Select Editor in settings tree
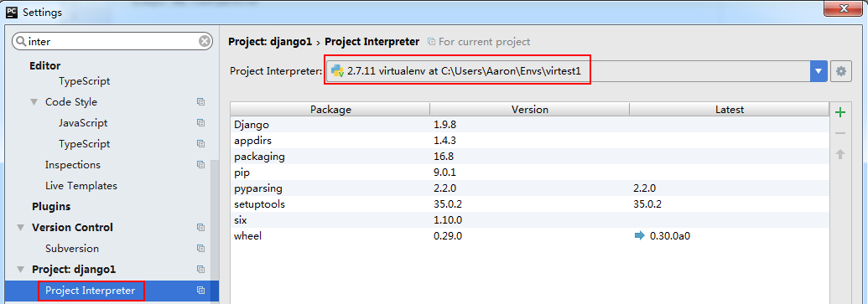Image resolution: width=868 pixels, height=304 pixels. tap(44, 66)
